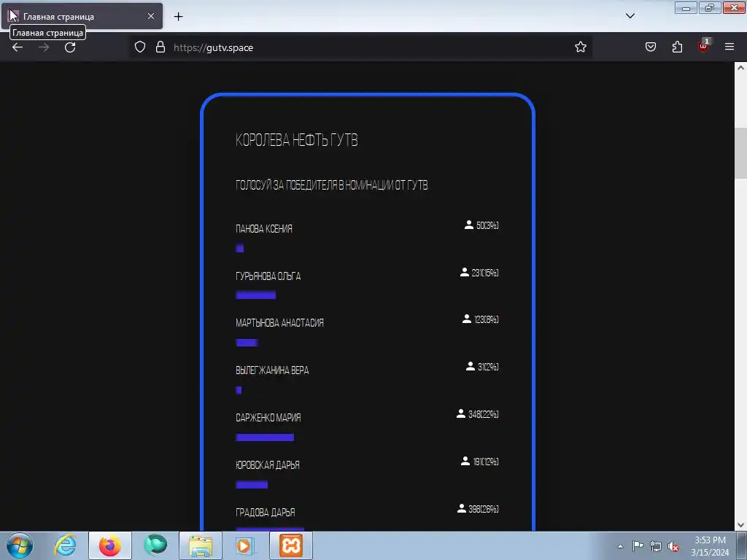
Task: Open Windows Explorer folder on taskbar
Action: point(201,545)
